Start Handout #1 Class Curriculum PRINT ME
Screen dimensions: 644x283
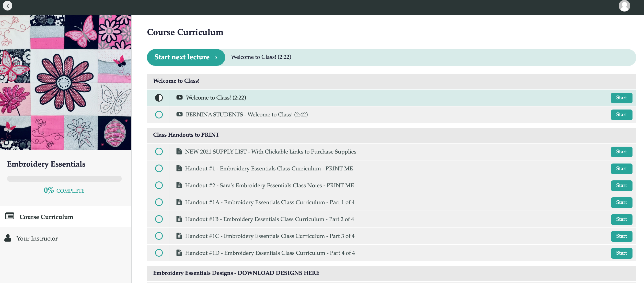pos(622,169)
